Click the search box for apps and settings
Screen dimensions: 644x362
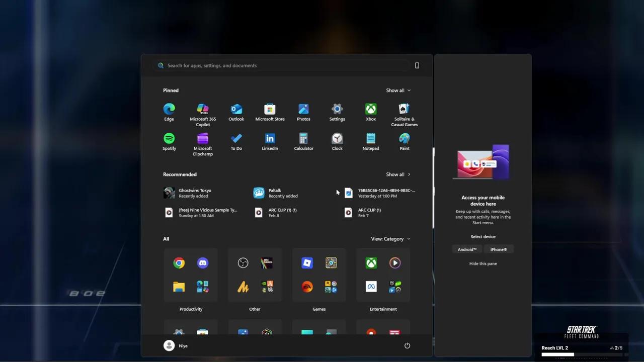coord(282,65)
